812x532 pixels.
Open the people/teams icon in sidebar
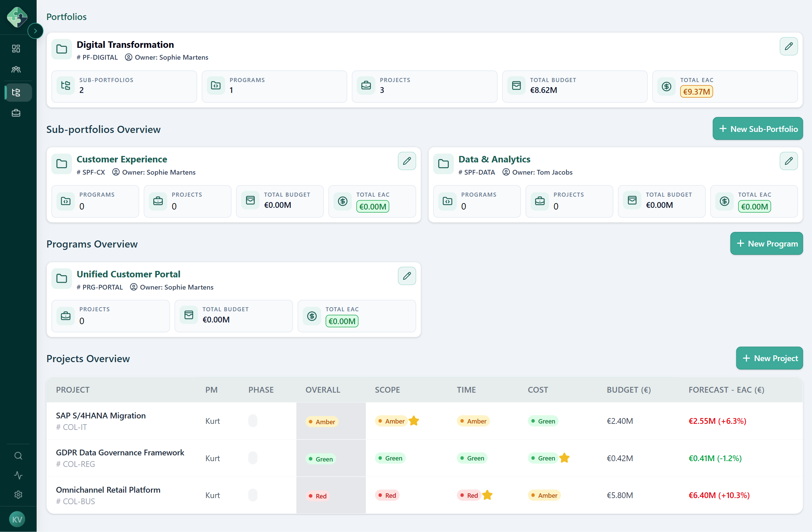pyautogui.click(x=16, y=70)
